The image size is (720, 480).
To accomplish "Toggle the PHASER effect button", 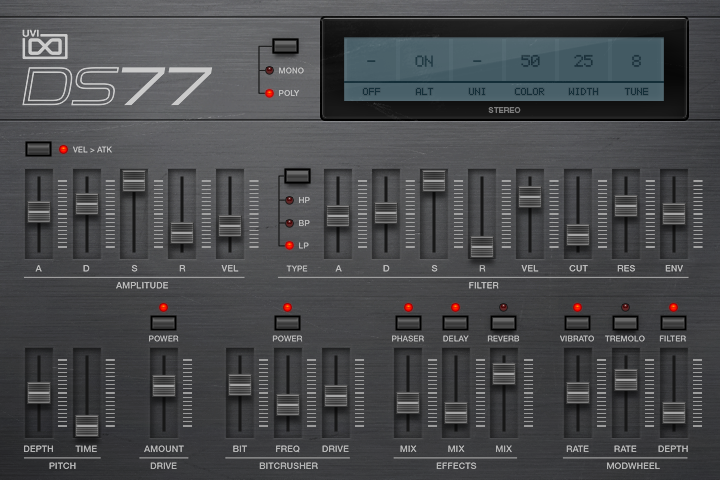I will pyautogui.click(x=408, y=322).
